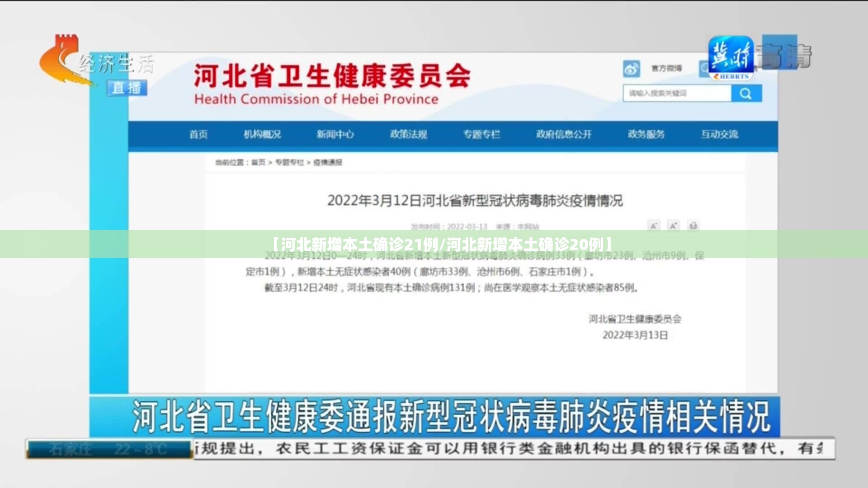868x488 pixels.
Task: Click the publication time 2022-03-13
Action: [467, 226]
